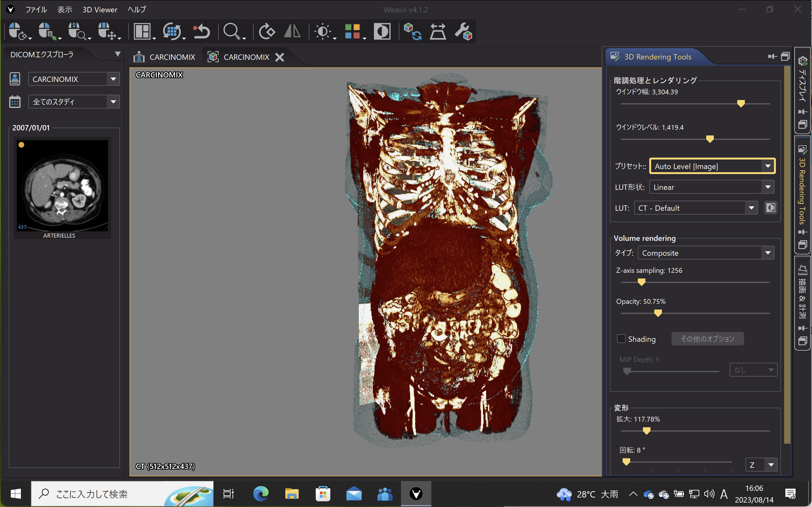Image resolution: width=812 pixels, height=507 pixels.
Task: Enable the Shading checkbox
Action: pyautogui.click(x=621, y=339)
